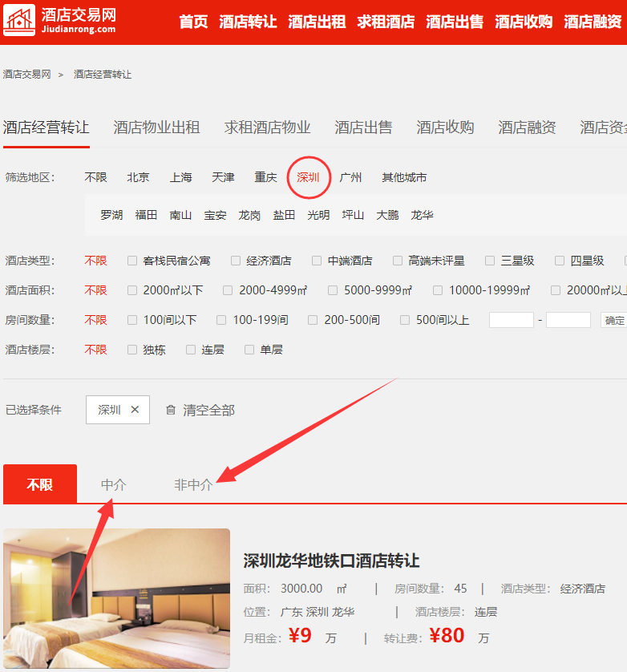Click the 酒店经营转让 breadcrumb link

point(103,75)
